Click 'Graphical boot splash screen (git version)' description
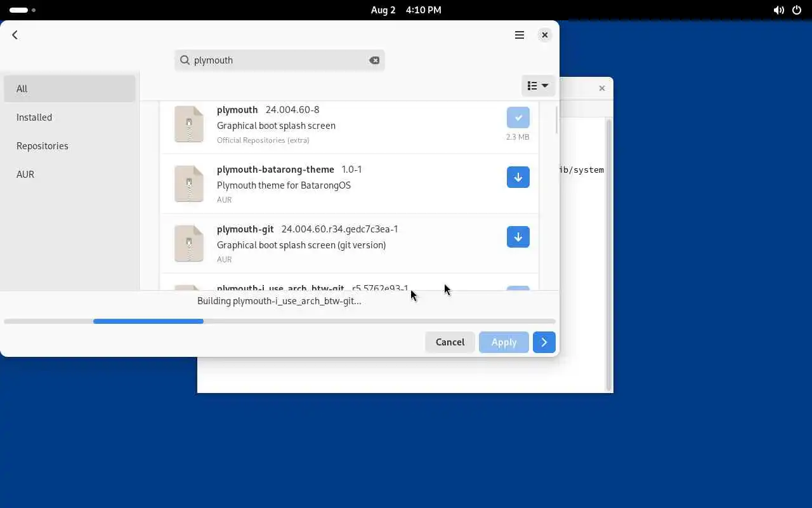The image size is (812, 508). pos(301,244)
